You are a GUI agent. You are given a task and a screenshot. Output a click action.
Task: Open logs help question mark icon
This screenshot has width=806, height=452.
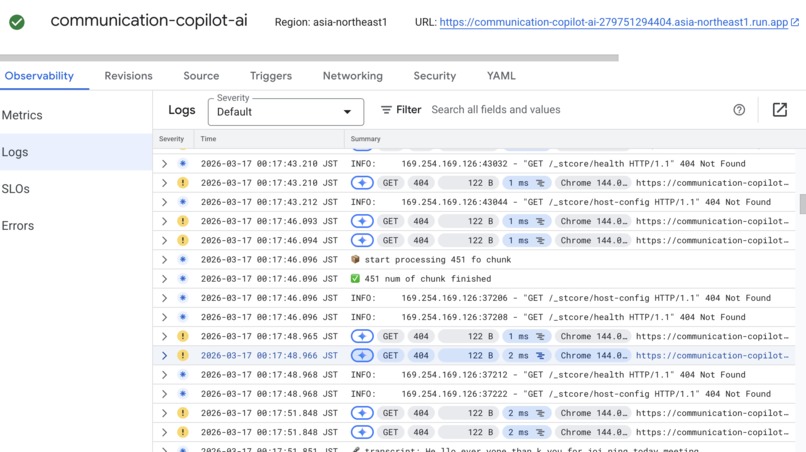pyautogui.click(x=739, y=110)
